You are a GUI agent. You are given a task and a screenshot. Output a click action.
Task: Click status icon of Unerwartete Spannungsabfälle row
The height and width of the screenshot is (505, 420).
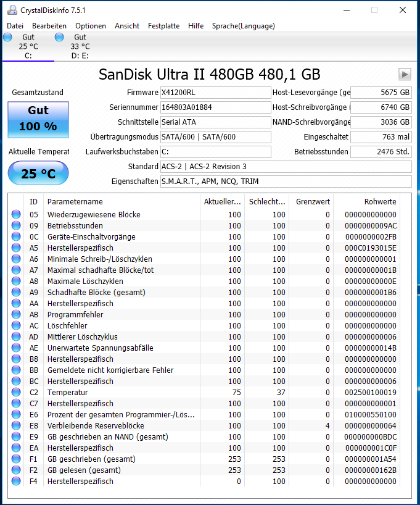point(16,348)
